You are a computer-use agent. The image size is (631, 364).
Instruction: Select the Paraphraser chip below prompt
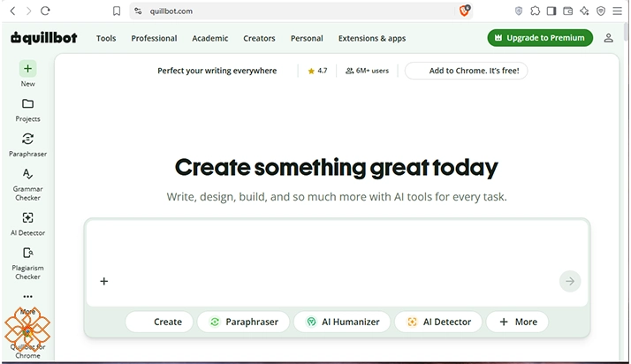tap(243, 322)
